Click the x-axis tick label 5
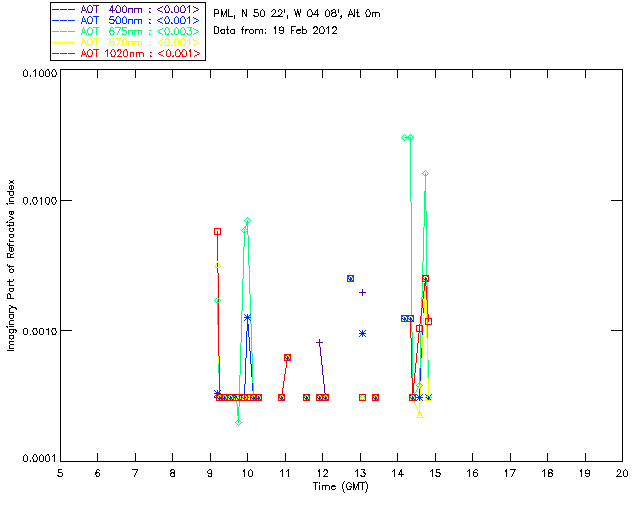The height and width of the screenshot is (512, 640). (60, 473)
